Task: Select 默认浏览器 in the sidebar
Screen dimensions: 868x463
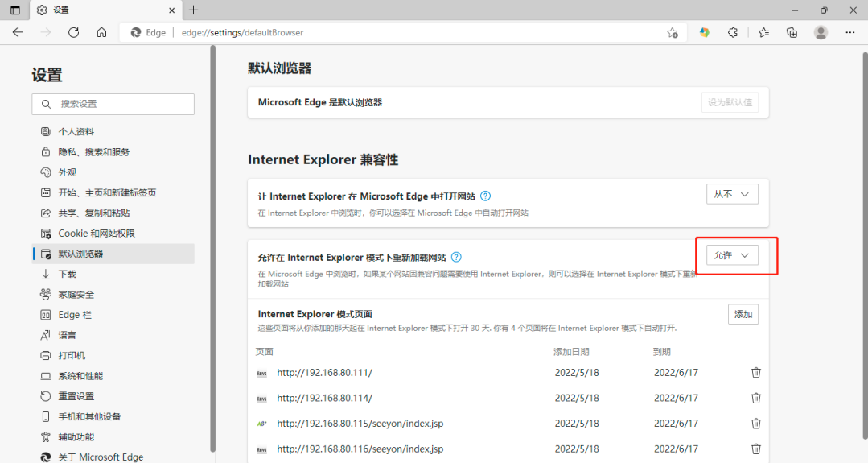Action: point(113,254)
